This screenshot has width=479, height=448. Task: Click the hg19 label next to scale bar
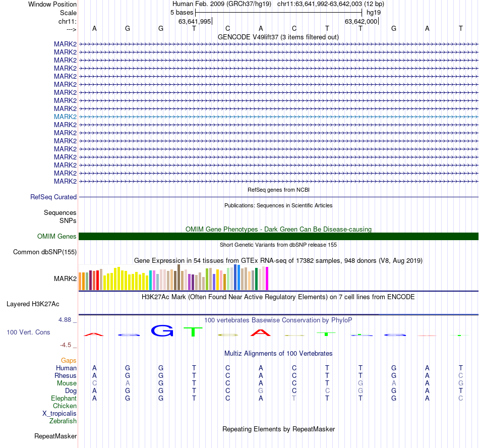click(374, 13)
